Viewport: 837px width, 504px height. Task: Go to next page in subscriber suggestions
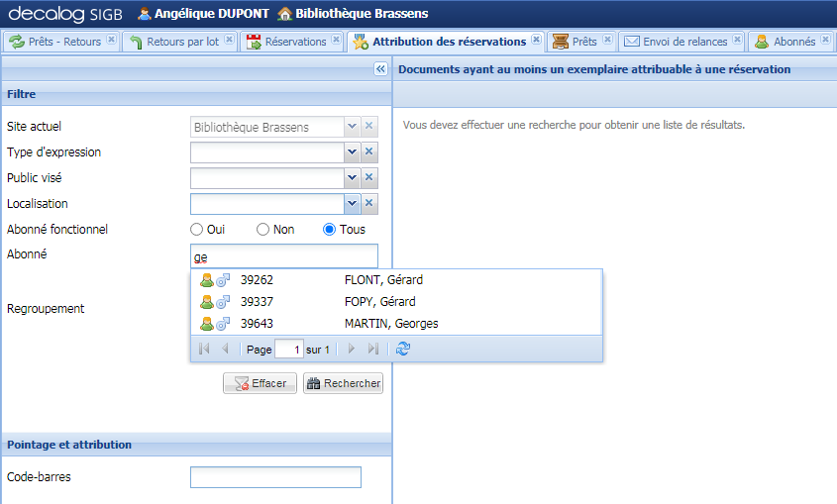coord(351,349)
